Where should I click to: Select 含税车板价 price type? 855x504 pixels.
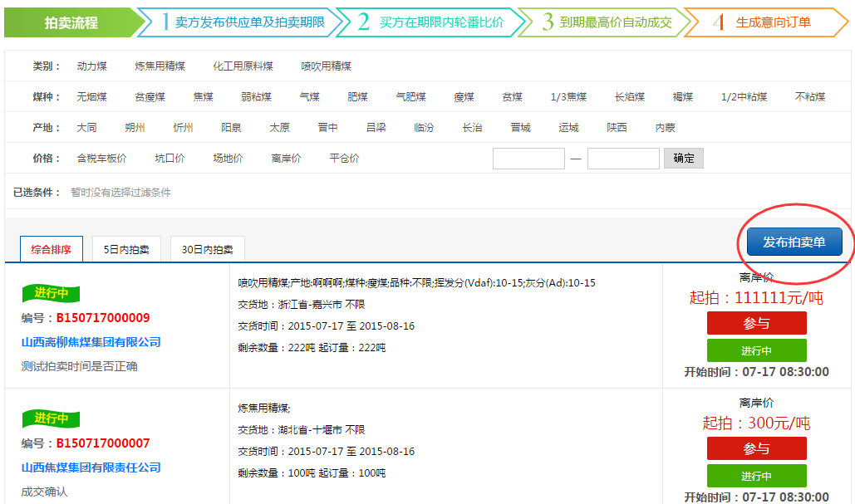pos(101,159)
